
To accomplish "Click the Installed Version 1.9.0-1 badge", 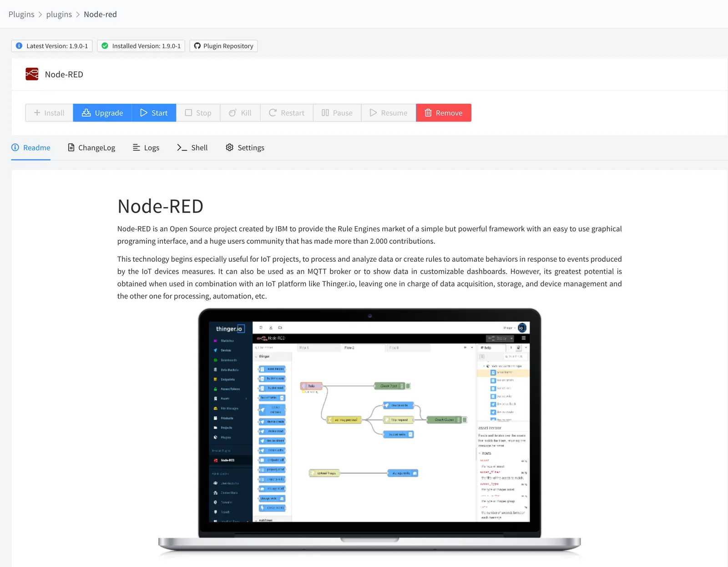I will (x=141, y=46).
